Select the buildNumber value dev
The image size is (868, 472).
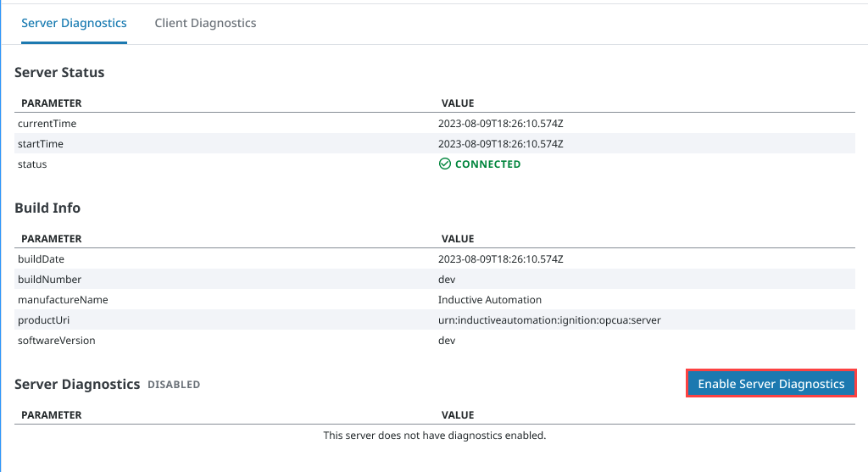[447, 280]
